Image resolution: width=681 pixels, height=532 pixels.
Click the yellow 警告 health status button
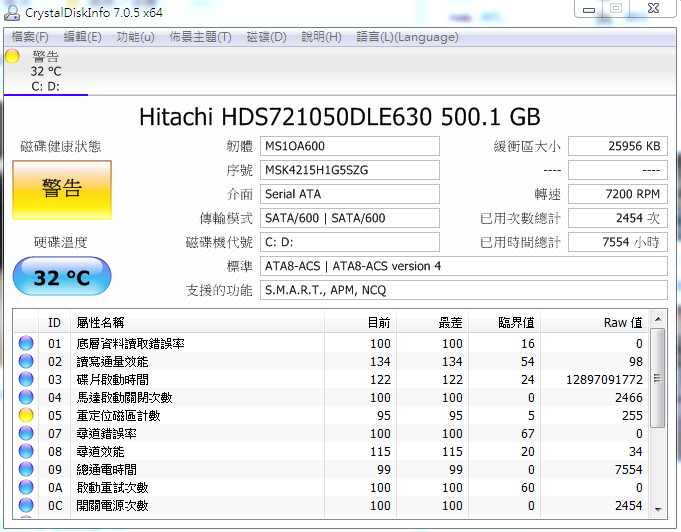(x=62, y=190)
